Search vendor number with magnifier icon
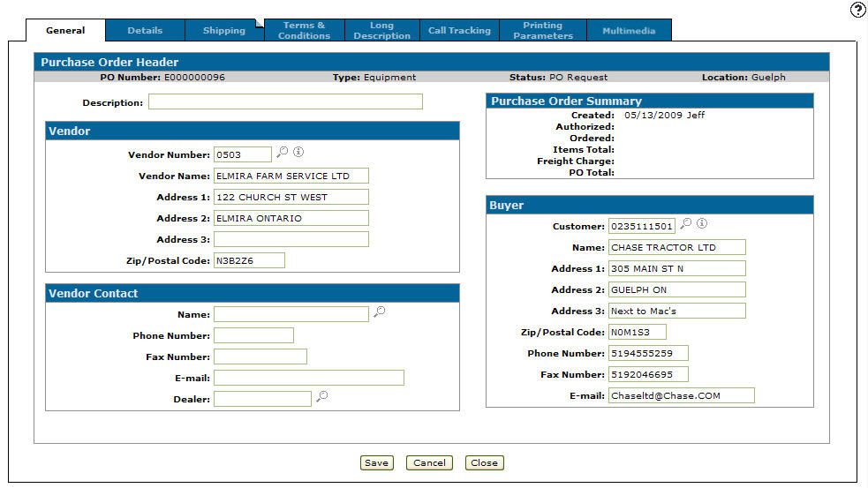This screenshot has height=488, width=868. [x=283, y=152]
